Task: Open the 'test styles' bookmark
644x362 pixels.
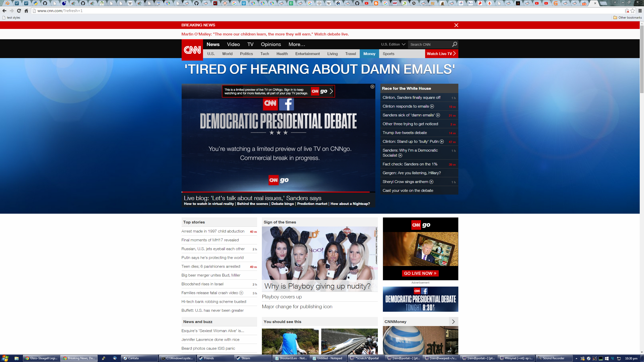Action: pos(11,18)
